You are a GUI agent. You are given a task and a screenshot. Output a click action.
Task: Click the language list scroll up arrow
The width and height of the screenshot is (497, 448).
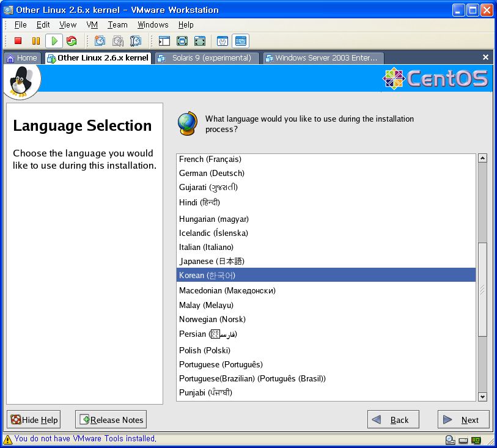482,158
